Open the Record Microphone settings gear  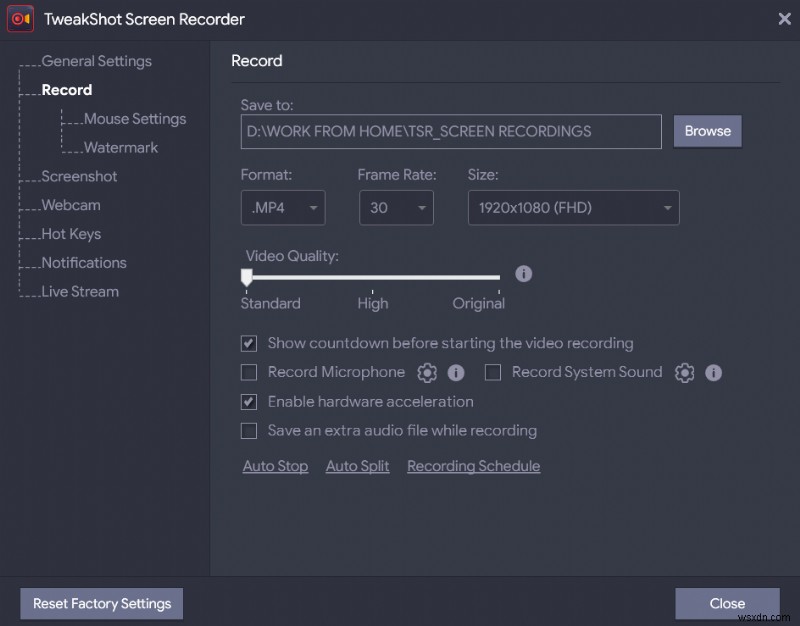click(x=427, y=372)
